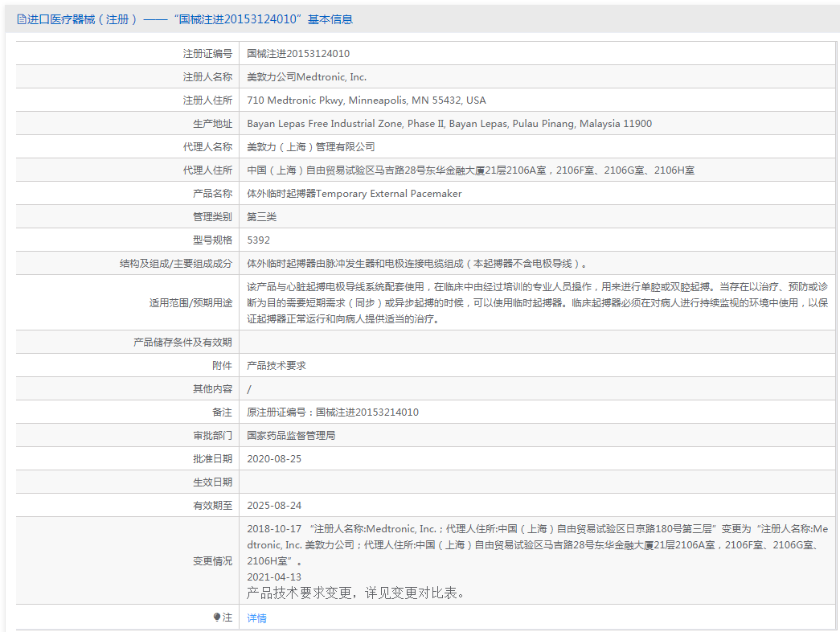This screenshot has width=840, height=632.
Task: Click agent name 美敦力（上海）管理有限公司
Action: (310, 147)
